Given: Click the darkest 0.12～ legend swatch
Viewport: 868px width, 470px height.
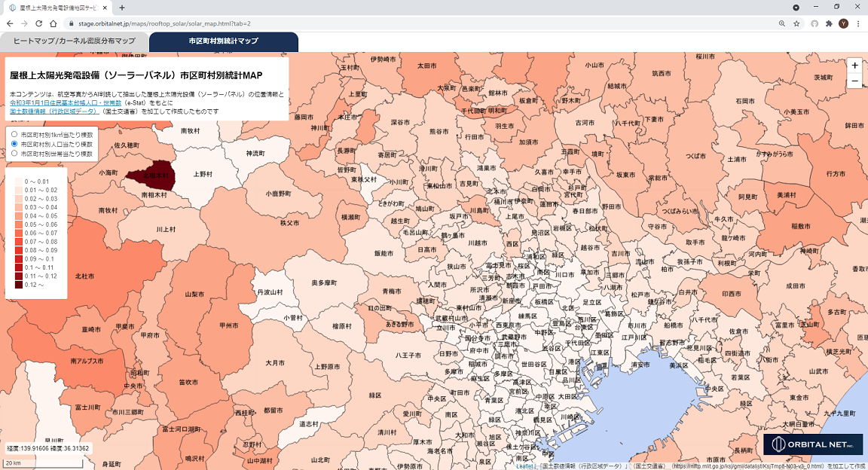Looking at the screenshot, I should pyautogui.click(x=18, y=285).
